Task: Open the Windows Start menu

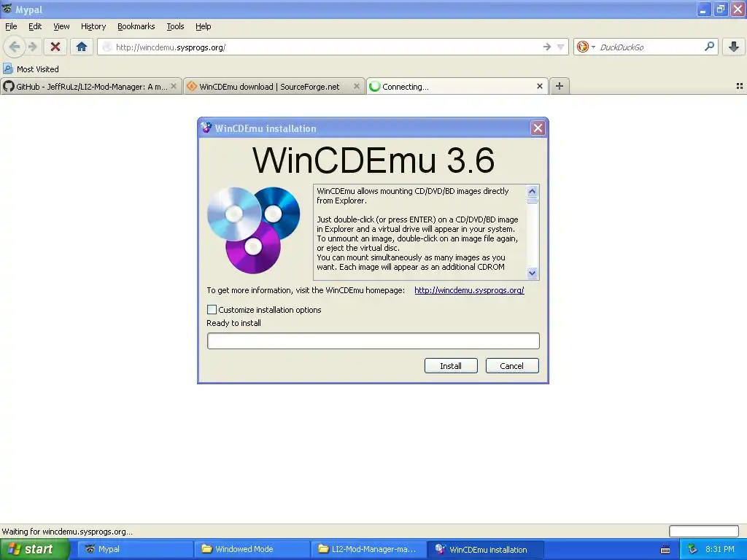Action: tap(34, 549)
